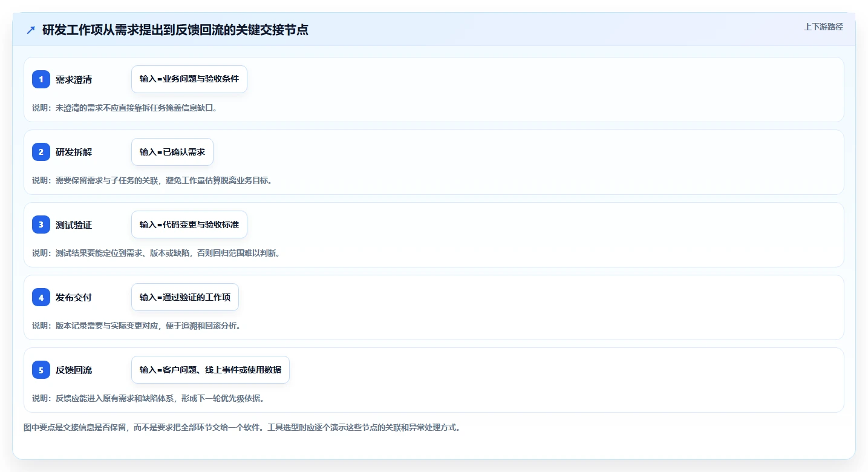This screenshot has height=472, width=868.
Task: Select the 研发拆解 step name
Action: pos(74,152)
